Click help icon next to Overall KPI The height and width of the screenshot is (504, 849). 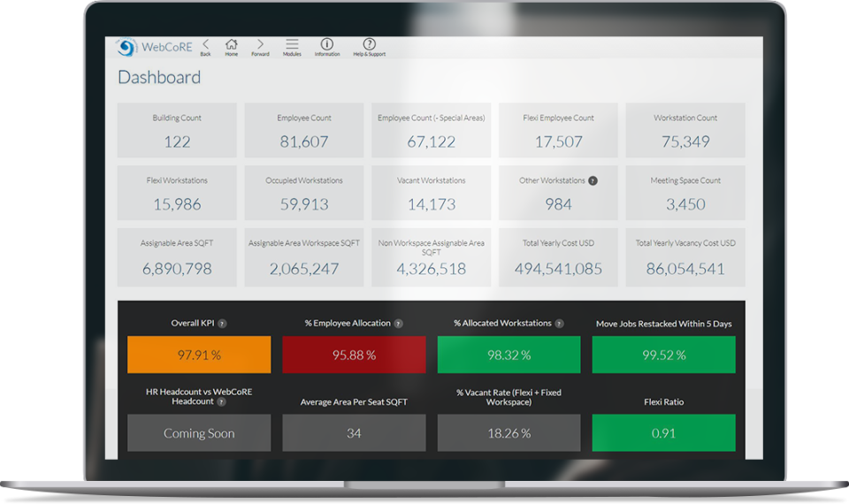click(222, 324)
